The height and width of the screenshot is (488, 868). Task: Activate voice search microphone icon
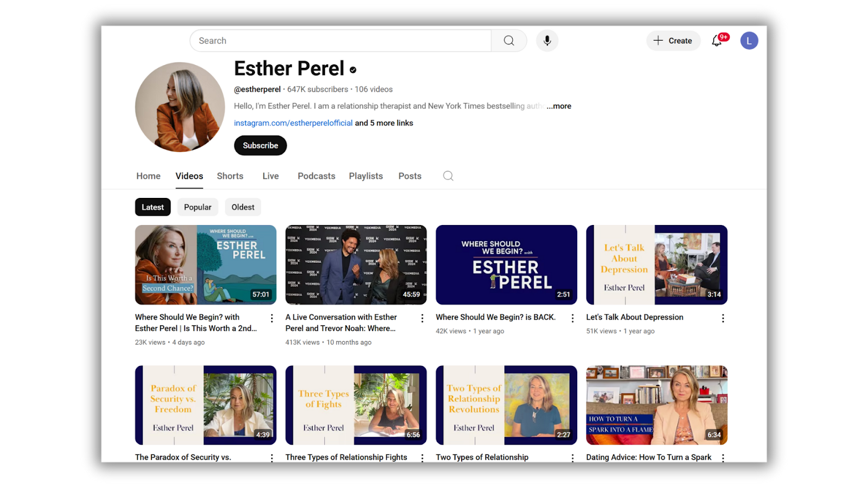coord(547,41)
